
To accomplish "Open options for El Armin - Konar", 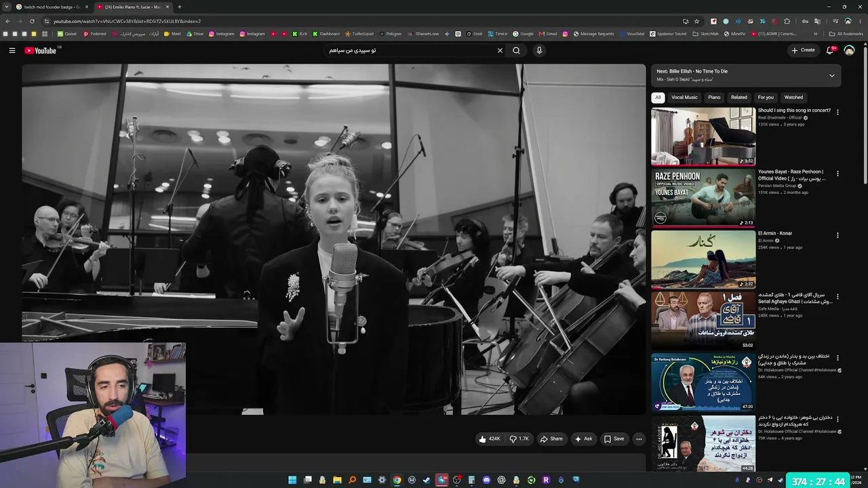I will pos(837,235).
